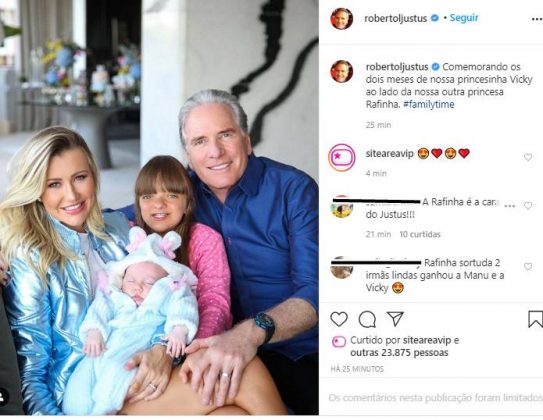
Task: Open robertoljustus profile from header username
Action: point(395,18)
